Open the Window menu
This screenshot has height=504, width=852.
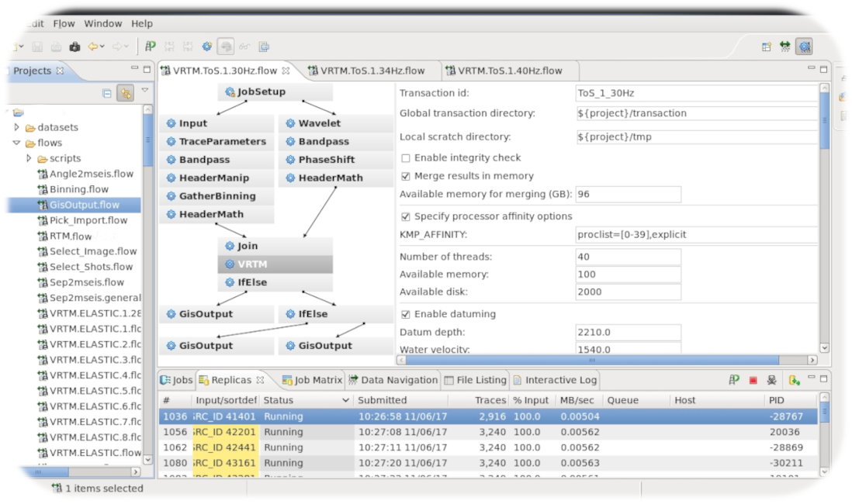point(102,24)
